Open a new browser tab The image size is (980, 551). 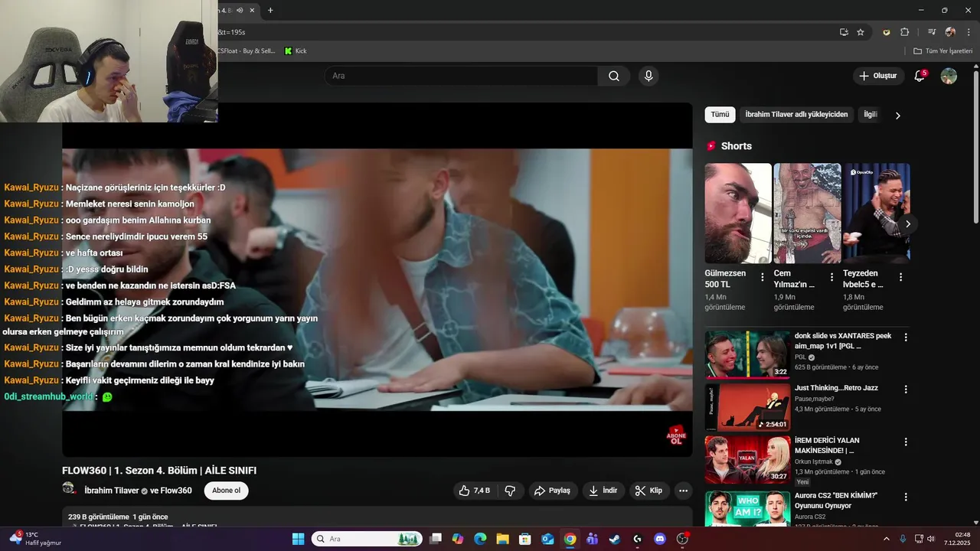coord(270,10)
